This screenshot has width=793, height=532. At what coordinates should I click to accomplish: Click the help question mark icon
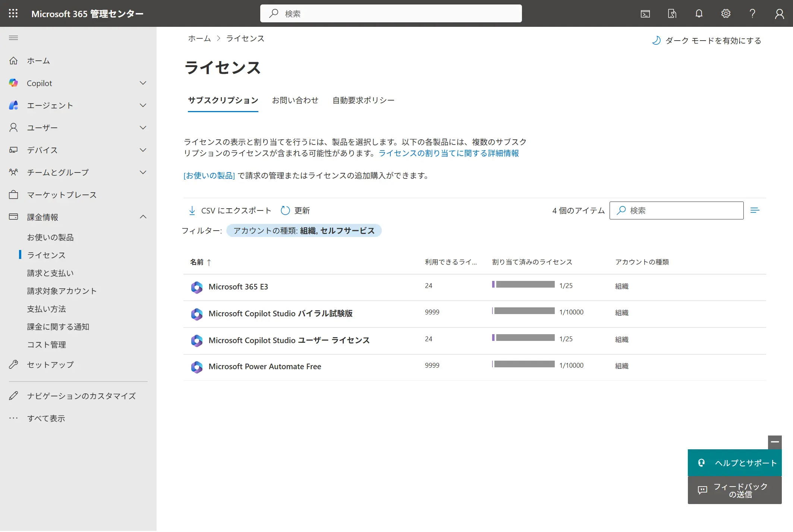(752, 14)
